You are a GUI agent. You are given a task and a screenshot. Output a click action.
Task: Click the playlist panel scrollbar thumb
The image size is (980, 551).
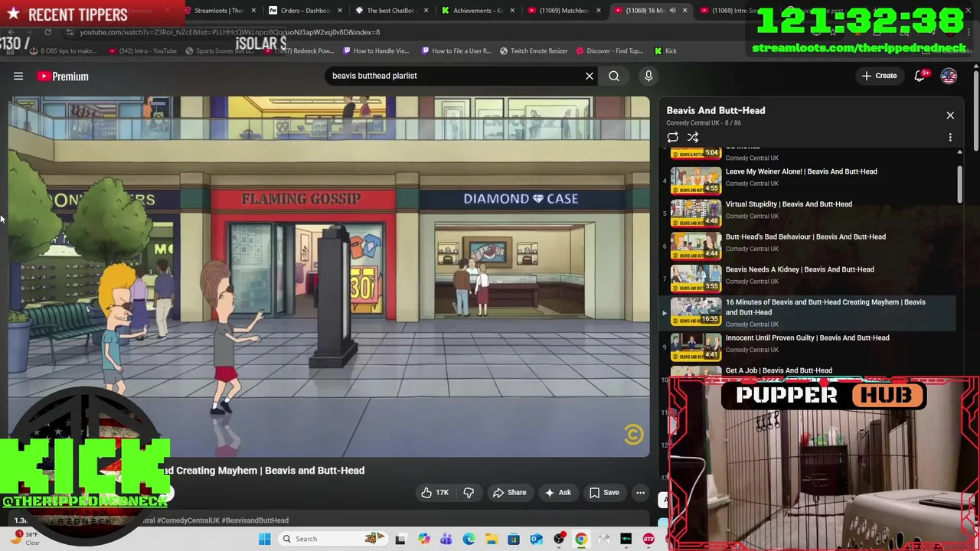click(x=959, y=184)
